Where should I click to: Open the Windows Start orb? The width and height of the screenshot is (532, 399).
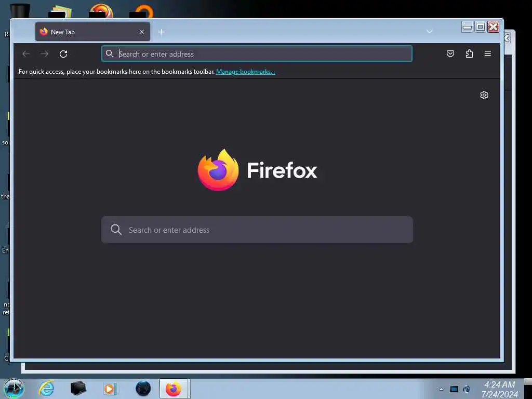[14, 389]
